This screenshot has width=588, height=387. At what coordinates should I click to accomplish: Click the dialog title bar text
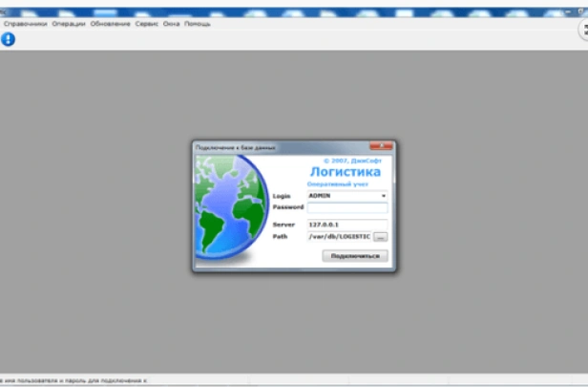231,146
